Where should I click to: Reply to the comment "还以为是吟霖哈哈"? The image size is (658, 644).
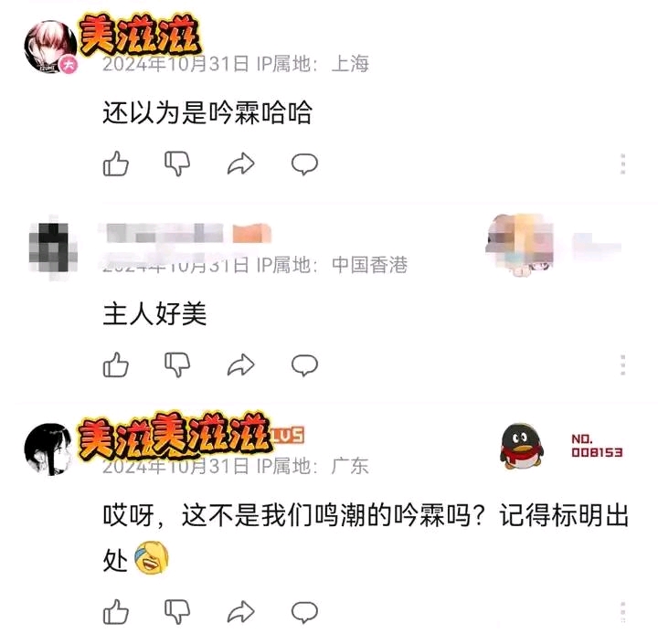[304, 164]
